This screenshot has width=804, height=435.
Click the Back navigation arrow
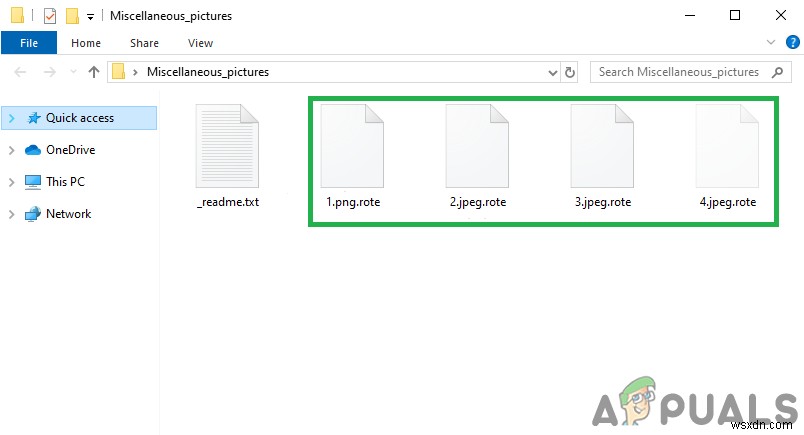click(20, 72)
